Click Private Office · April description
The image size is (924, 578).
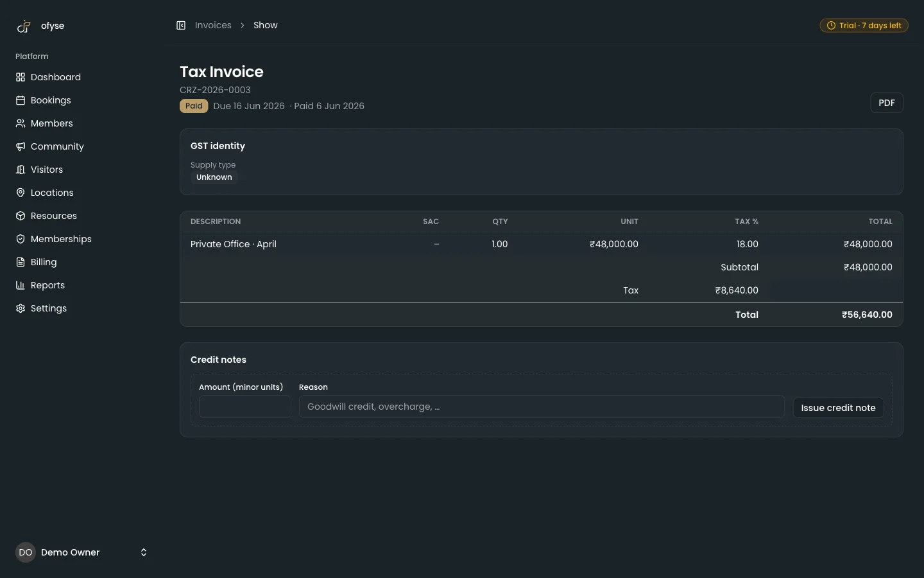point(234,244)
